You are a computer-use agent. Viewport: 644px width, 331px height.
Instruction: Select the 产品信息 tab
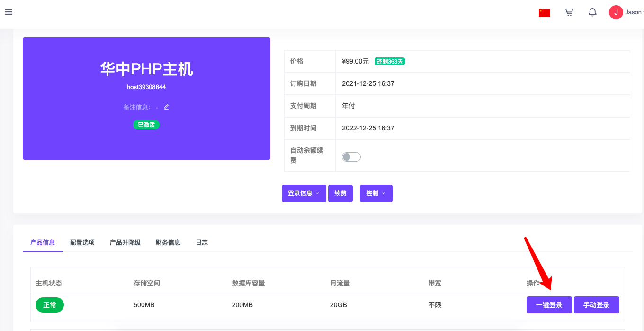pyautogui.click(x=43, y=242)
